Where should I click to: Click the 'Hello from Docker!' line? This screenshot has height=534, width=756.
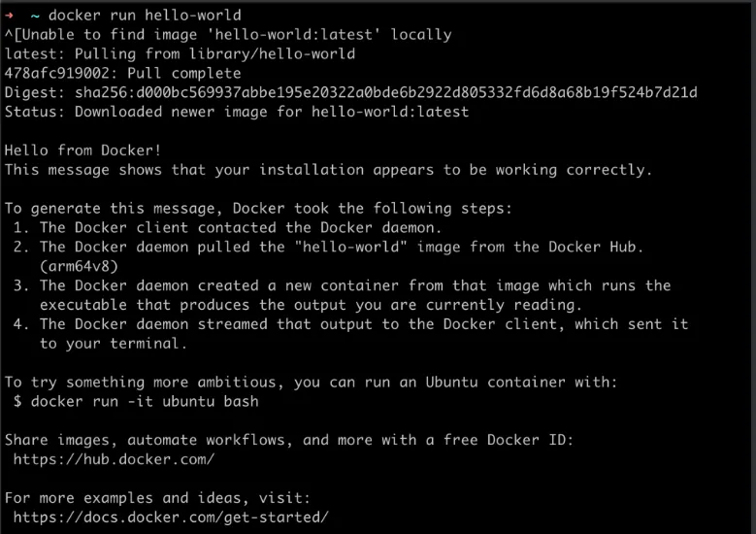tap(82, 150)
